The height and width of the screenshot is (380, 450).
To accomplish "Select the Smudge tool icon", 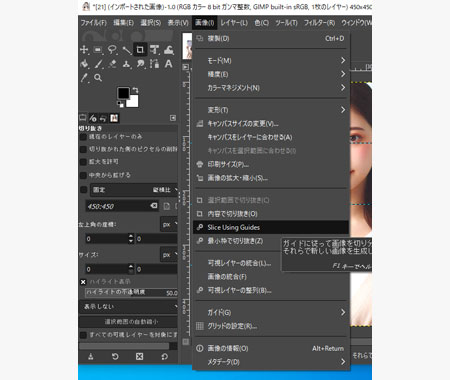I will (x=140, y=64).
